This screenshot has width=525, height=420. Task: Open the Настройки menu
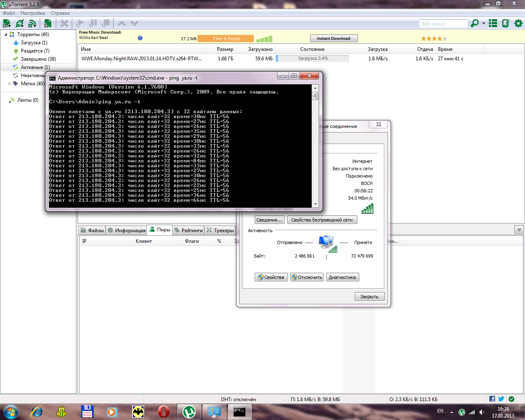click(33, 13)
